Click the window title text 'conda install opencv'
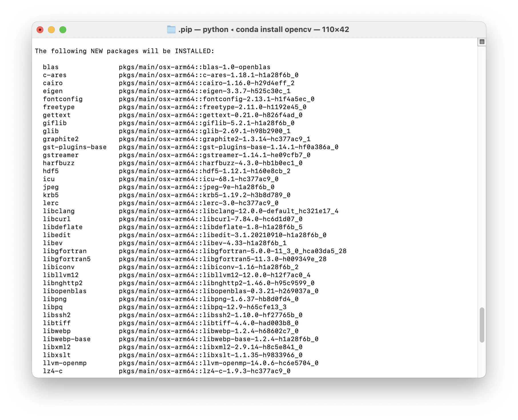This screenshot has width=518, height=420. tap(273, 29)
